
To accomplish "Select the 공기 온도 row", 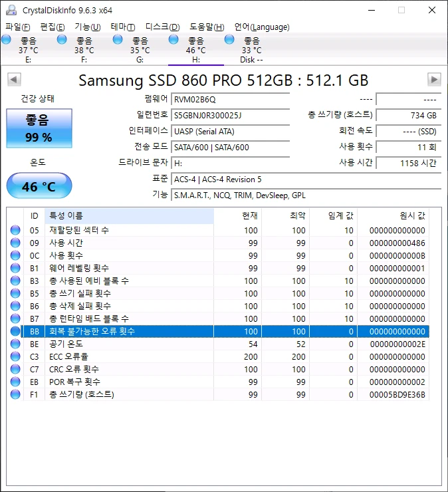I will [218, 344].
